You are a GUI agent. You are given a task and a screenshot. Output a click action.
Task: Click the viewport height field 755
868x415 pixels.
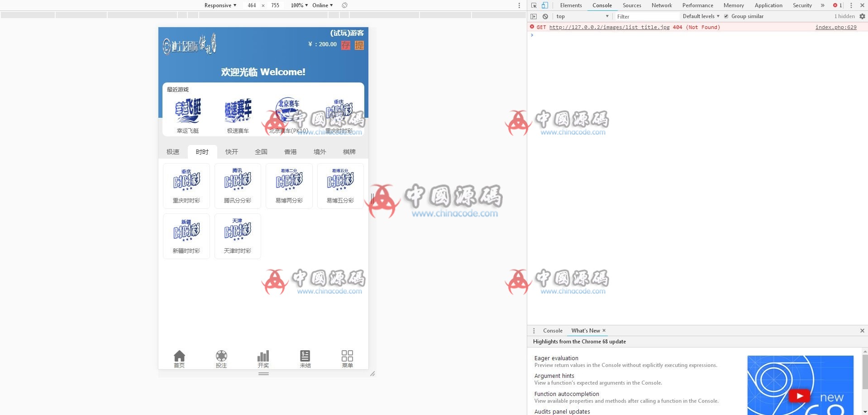[275, 5]
